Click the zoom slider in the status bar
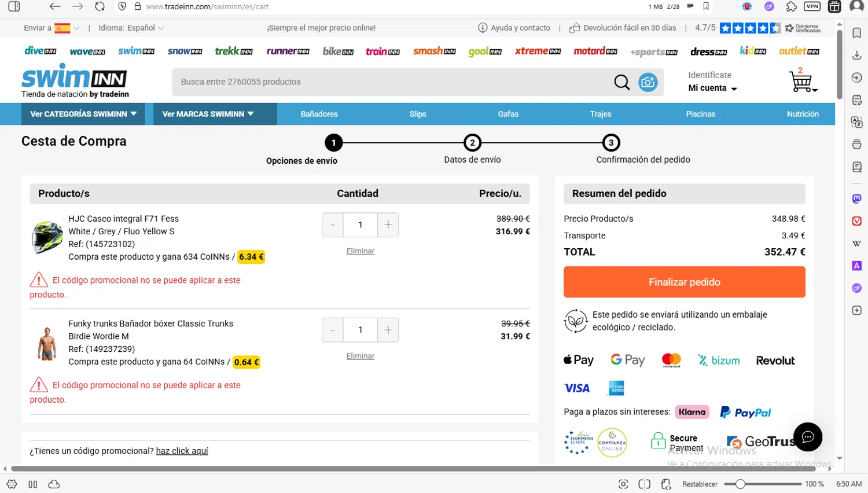Viewport: 868px width, 493px height. pyautogui.click(x=763, y=484)
